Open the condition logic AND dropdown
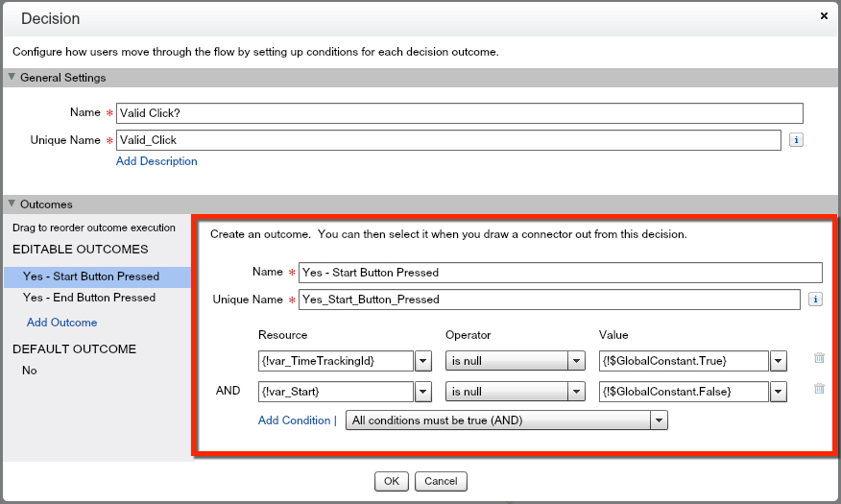841x504 pixels. 659,420
